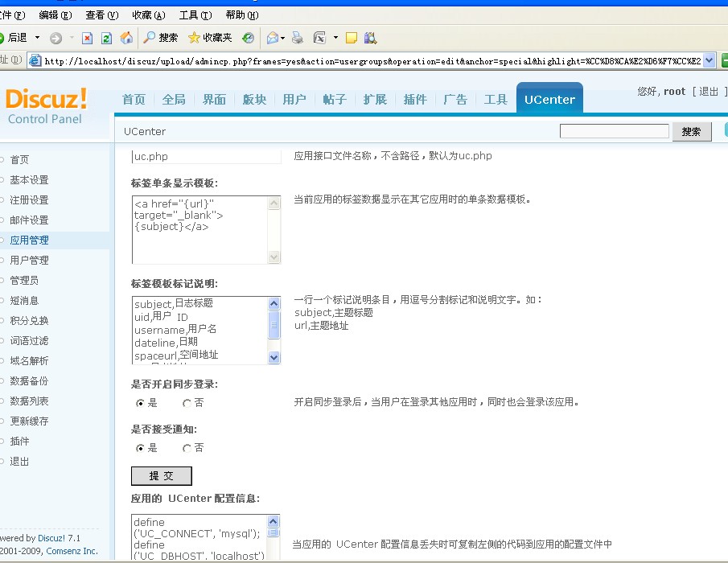Click the yellow note toolbar icon
The width and height of the screenshot is (728, 563).
352,38
